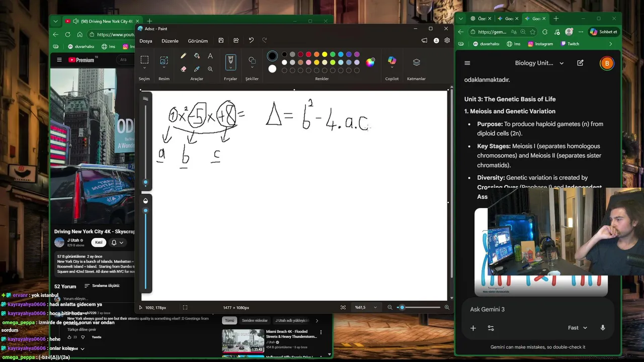
Task: Expand the Copilot dropdown in Paint
Action: (x=392, y=68)
